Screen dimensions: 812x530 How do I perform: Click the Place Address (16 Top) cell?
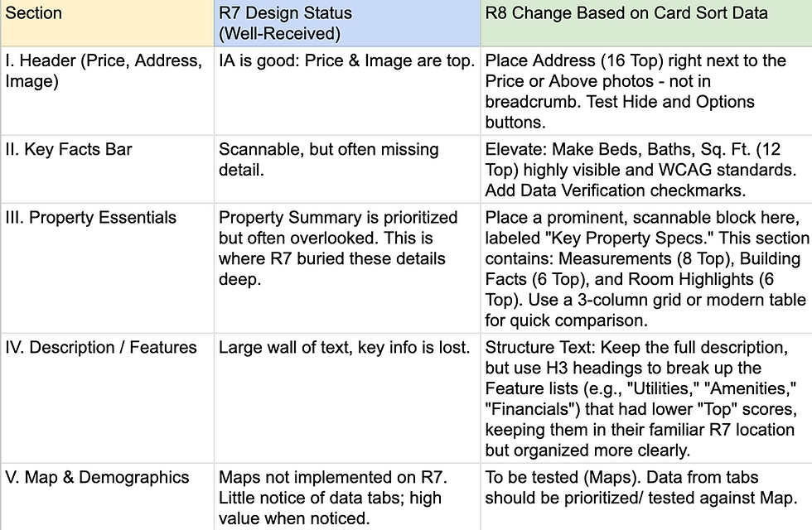(646, 91)
